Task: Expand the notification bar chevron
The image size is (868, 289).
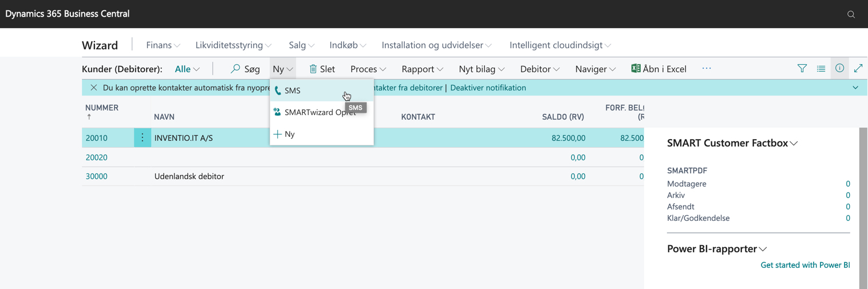Action: click(x=855, y=88)
